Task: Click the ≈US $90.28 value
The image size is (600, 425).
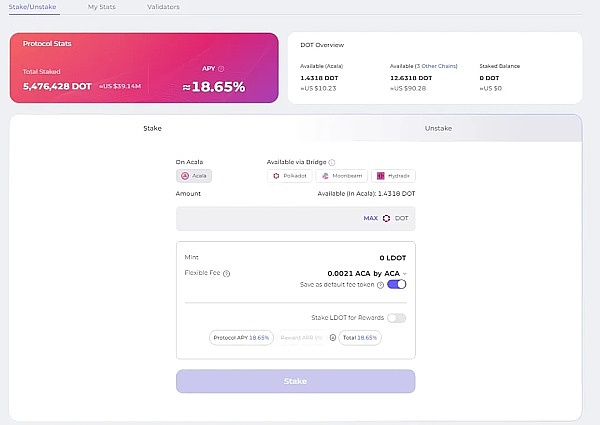Action: point(408,88)
